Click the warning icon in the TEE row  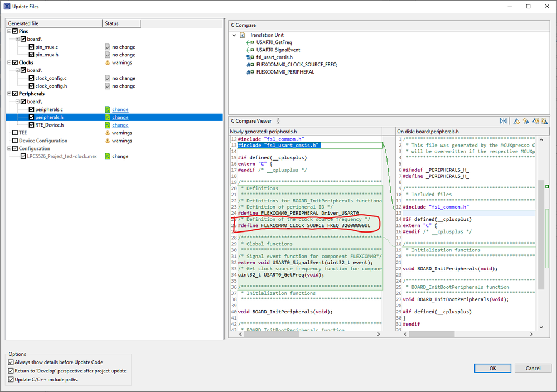[108, 133]
